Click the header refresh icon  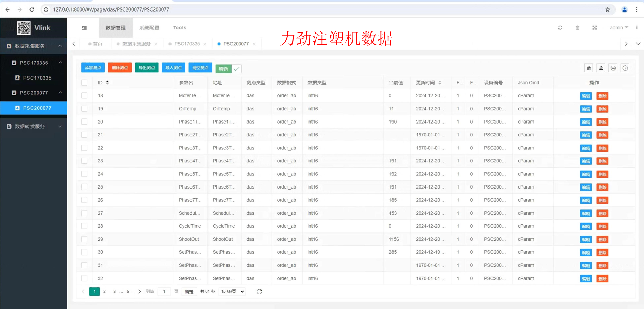(560, 28)
